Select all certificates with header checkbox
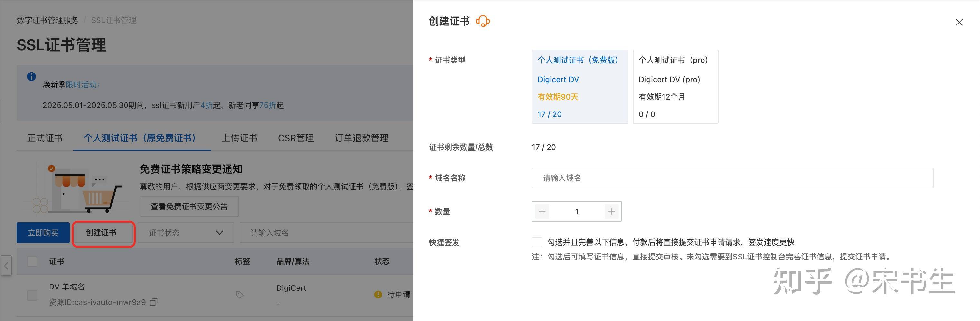 (x=32, y=261)
